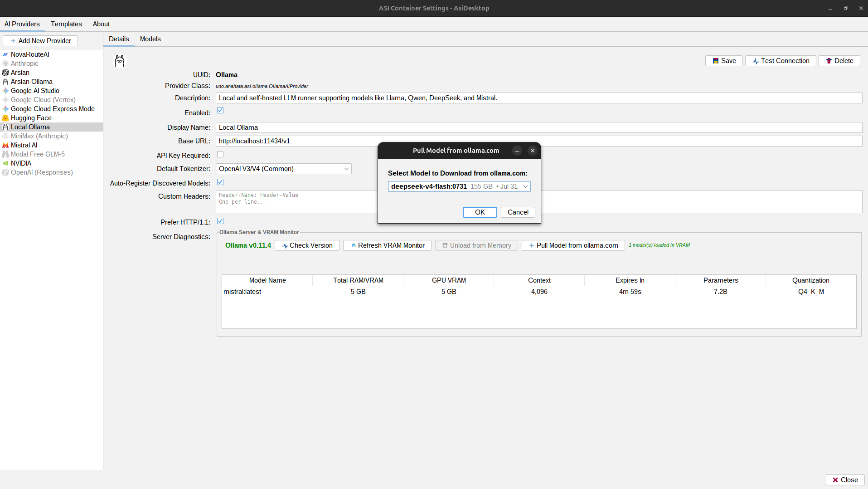Select the Details tab
The height and width of the screenshot is (489, 868).
pyautogui.click(x=119, y=39)
